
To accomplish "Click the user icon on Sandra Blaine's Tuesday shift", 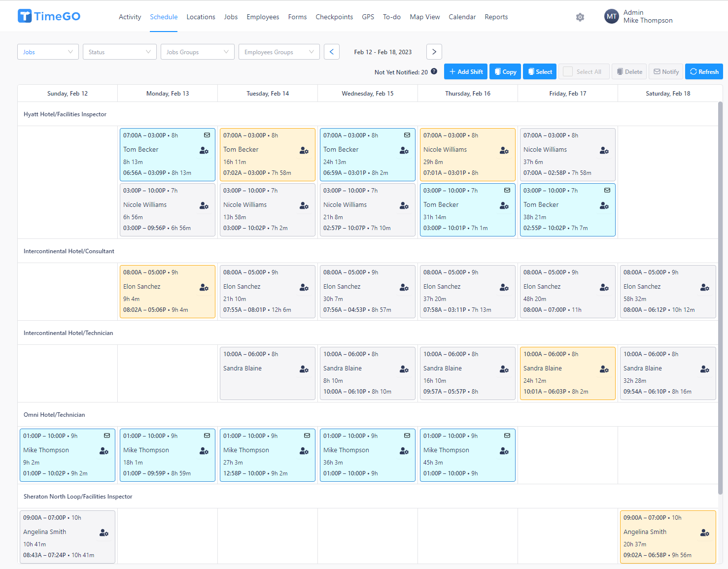I will 304,369.
